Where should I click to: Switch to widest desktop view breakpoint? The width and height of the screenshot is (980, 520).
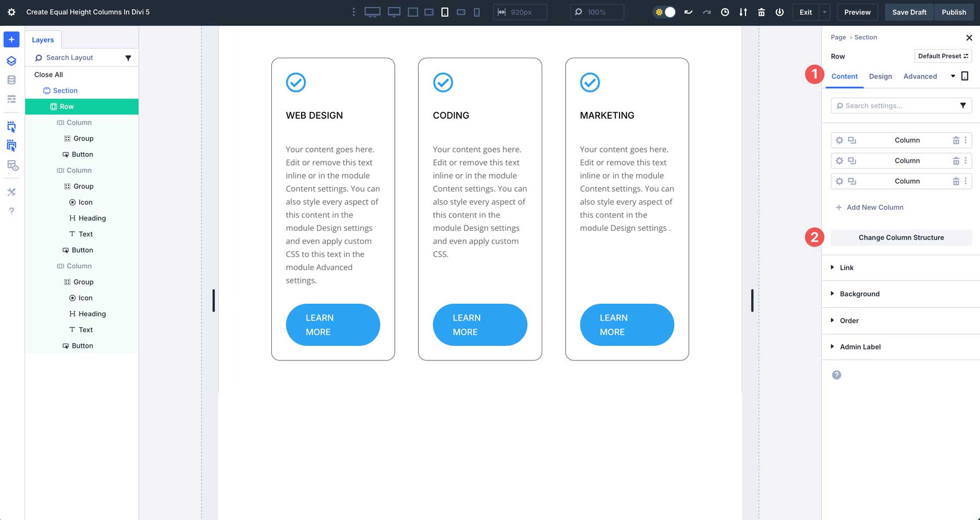(x=372, y=12)
